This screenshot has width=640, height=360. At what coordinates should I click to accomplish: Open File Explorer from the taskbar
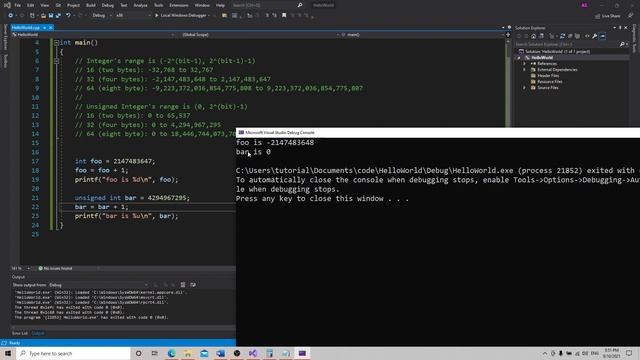[x=188, y=353]
